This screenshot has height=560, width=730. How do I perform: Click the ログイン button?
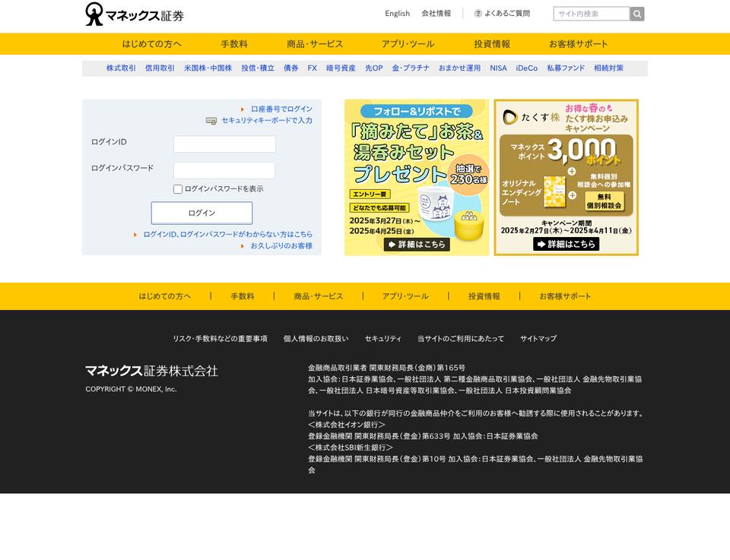[202, 214]
